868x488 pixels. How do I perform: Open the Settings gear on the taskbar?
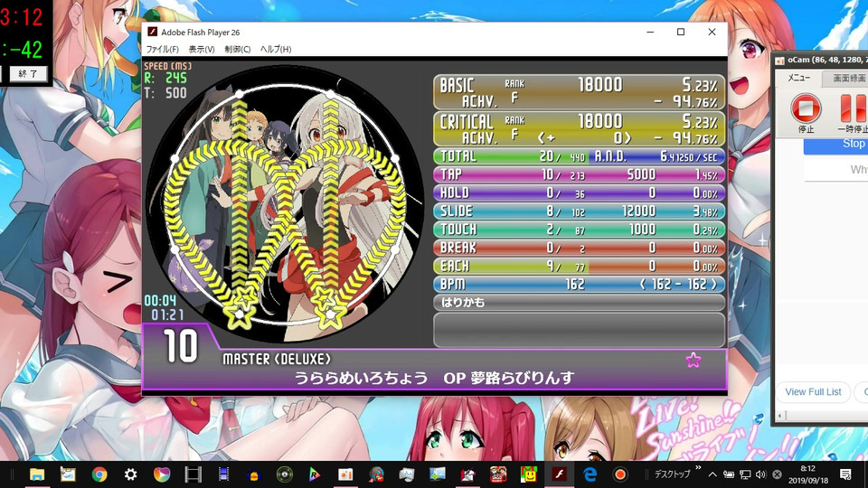point(130,474)
